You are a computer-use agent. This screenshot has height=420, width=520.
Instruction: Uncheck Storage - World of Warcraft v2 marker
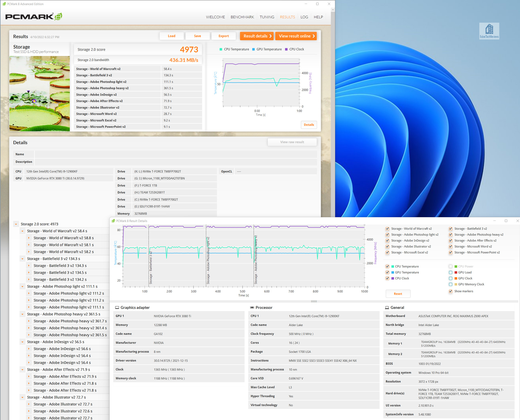point(388,229)
